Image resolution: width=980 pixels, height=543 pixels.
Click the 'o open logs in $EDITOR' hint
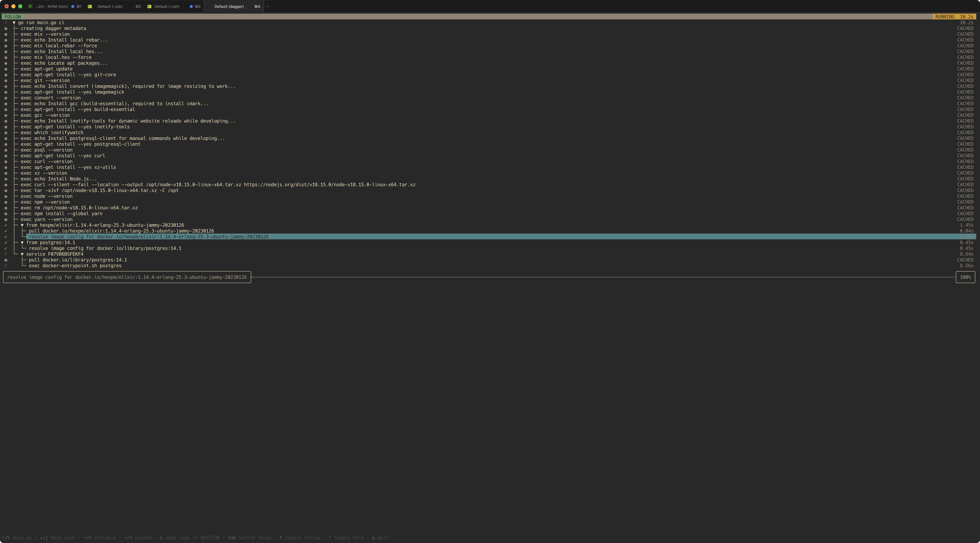click(x=190, y=538)
